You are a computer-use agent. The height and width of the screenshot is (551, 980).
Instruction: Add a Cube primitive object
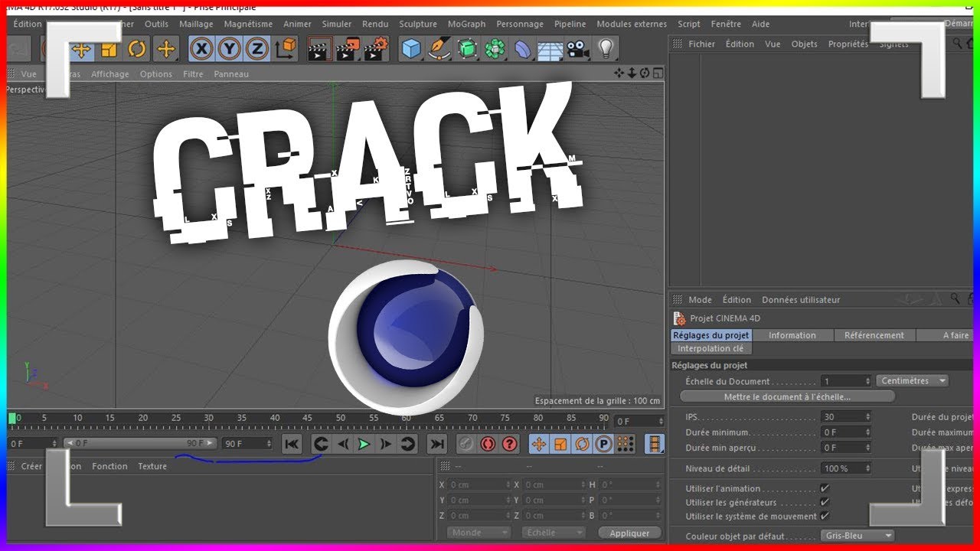coord(412,50)
